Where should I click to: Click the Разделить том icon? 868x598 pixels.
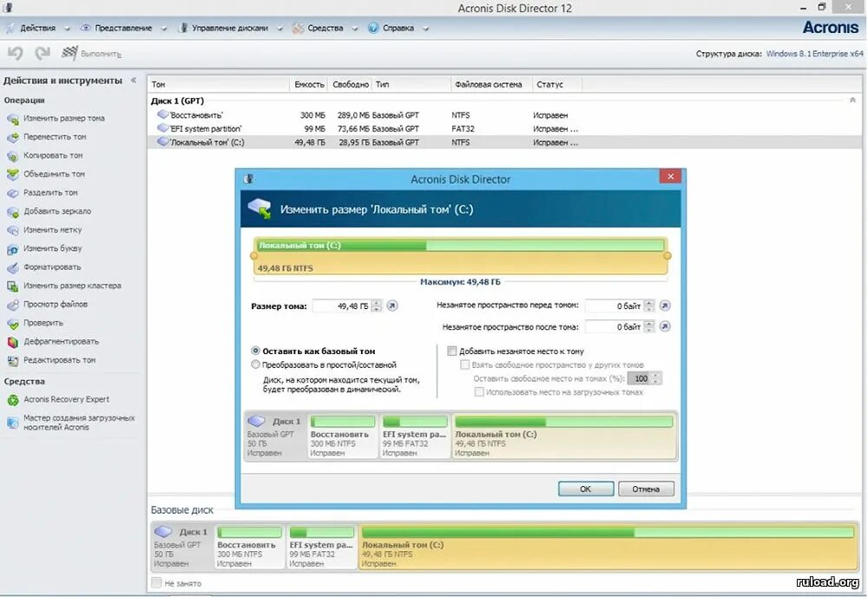click(13, 194)
